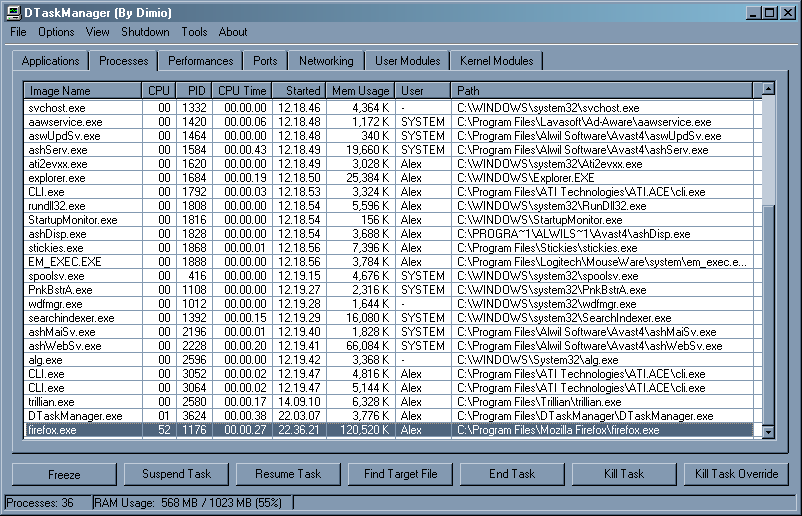This screenshot has height=516, width=802.
Task: Sort by CPU Time column header
Action: [242, 91]
